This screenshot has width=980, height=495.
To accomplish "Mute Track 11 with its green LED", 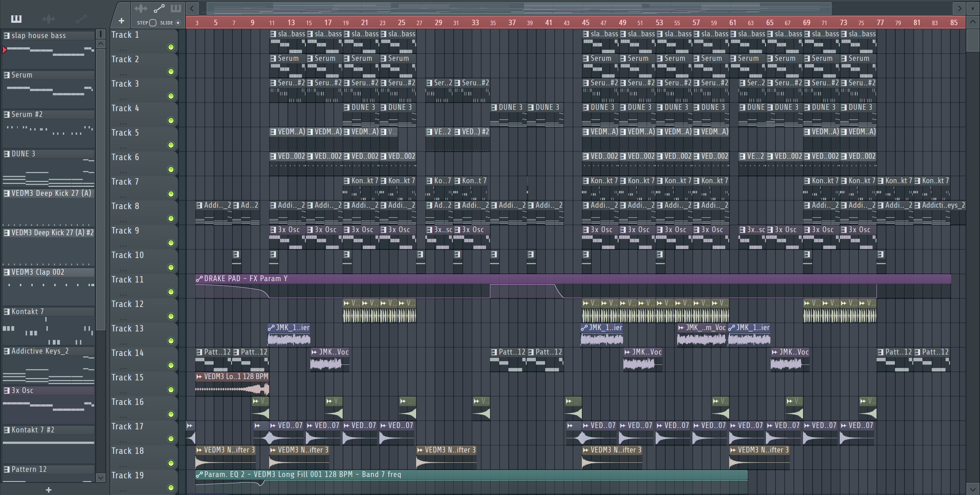I will point(171,292).
